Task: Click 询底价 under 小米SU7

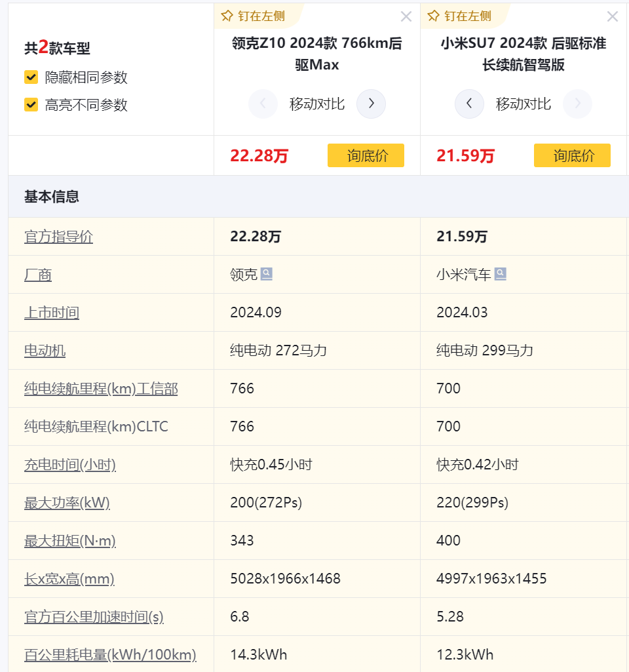Action: 572,155
